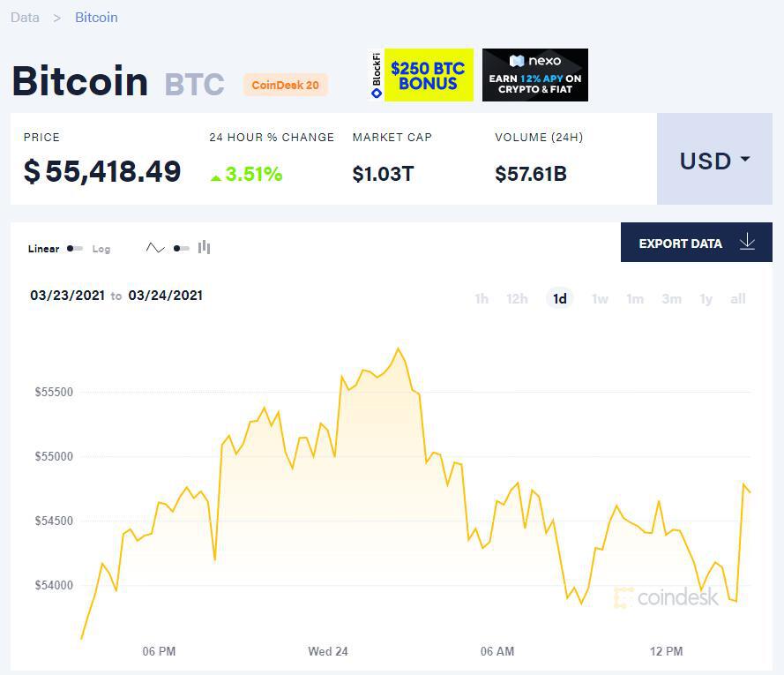Click the BlockFi logo icon on ad
The width and height of the screenshot is (784, 675).
point(377,75)
